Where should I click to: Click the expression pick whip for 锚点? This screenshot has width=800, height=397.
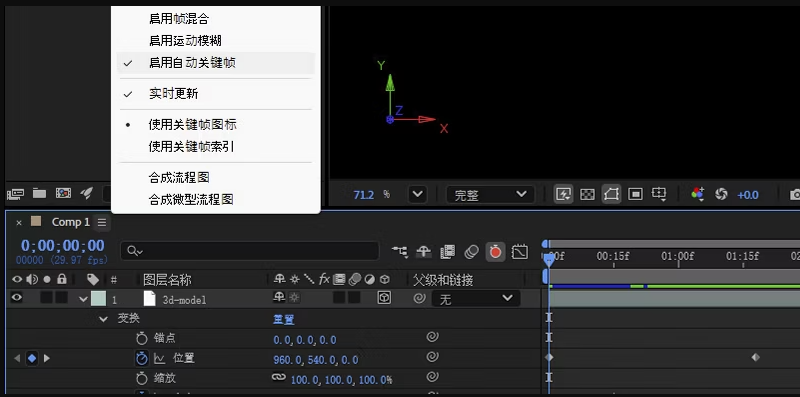click(432, 337)
